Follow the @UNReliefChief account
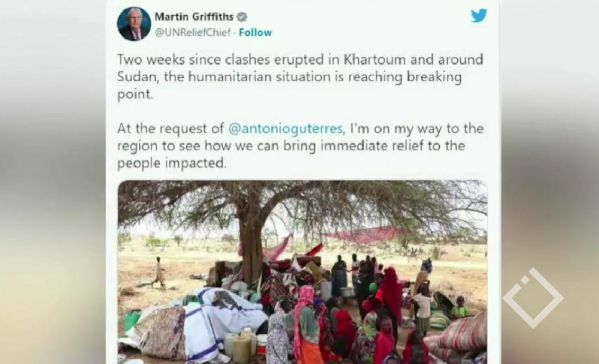Screen dimensions: 599x364 [x=255, y=32]
